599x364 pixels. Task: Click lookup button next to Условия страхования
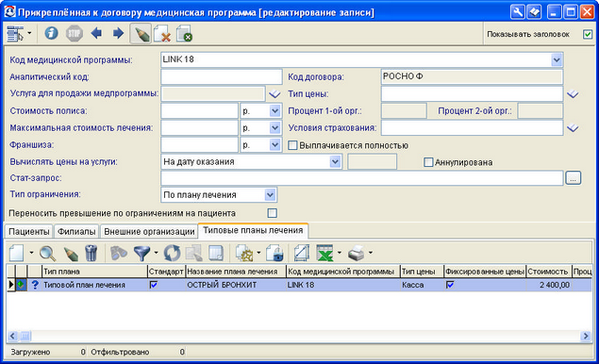click(573, 128)
